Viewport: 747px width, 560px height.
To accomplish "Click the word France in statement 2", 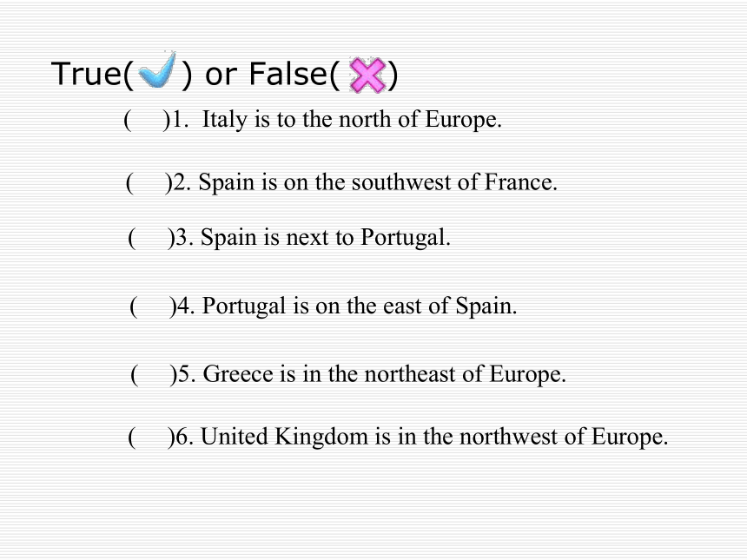I will point(520,182).
